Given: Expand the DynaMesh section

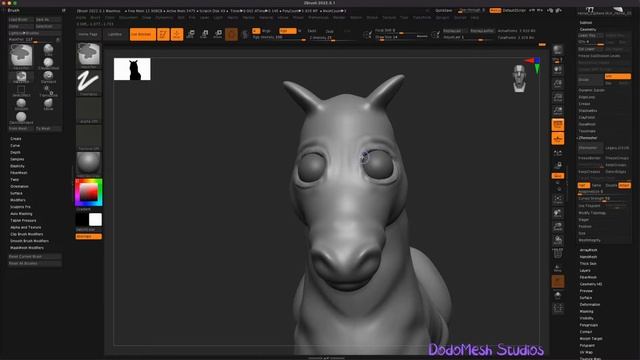Looking at the screenshot, I should [x=587, y=124].
